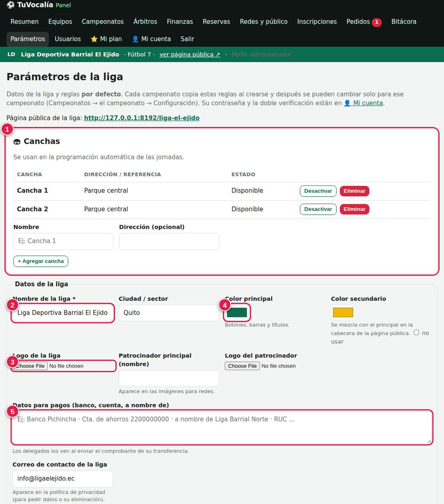
Task: Click the star icon beside Mi plan
Action: click(x=94, y=39)
